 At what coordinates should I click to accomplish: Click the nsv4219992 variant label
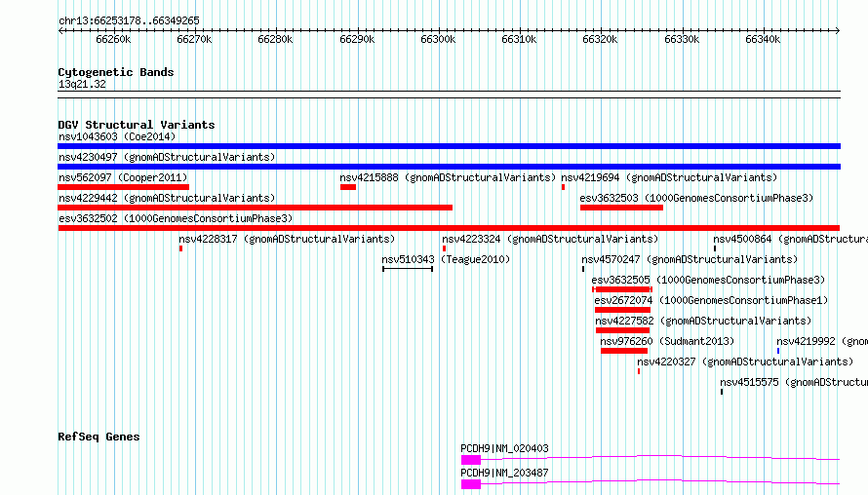[821, 341]
